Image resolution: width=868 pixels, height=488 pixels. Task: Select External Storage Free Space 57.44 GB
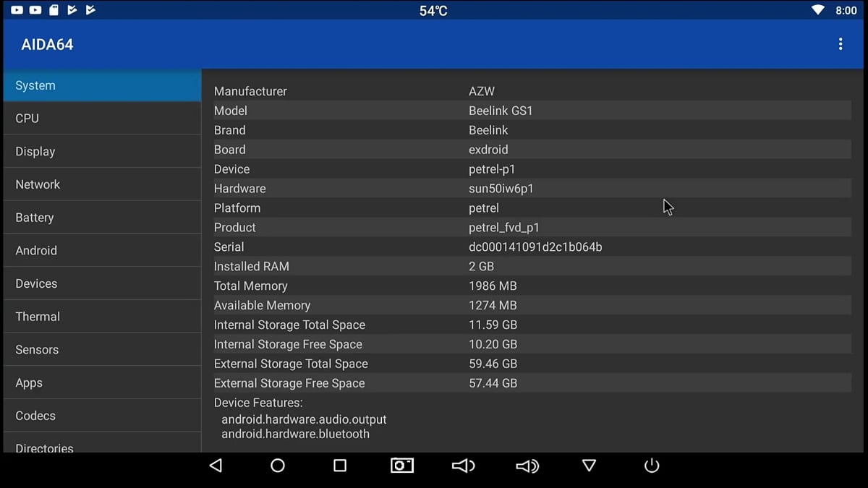tap(493, 384)
